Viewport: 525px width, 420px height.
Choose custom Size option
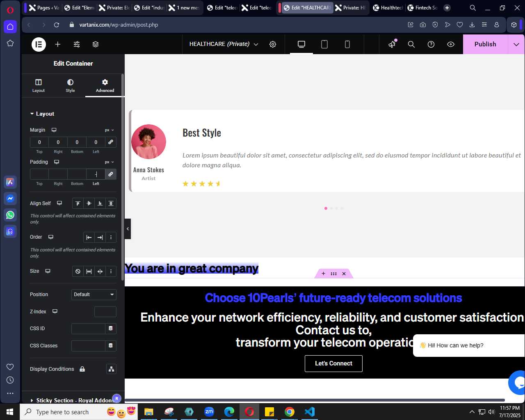(111, 272)
